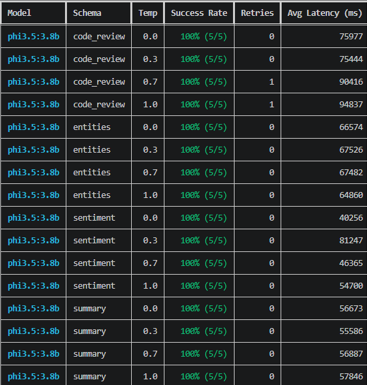Click phi3.5:3.8b model in the 57846 row
The width and height of the screenshot is (367, 385).
click(33, 376)
